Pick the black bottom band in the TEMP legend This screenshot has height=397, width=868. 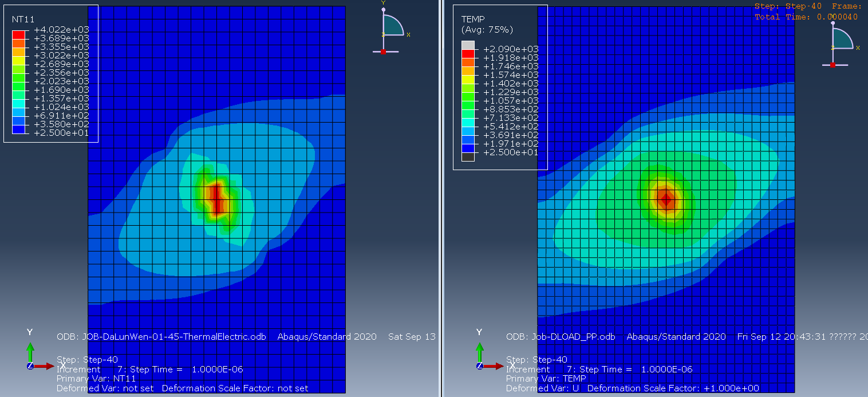[x=468, y=156]
